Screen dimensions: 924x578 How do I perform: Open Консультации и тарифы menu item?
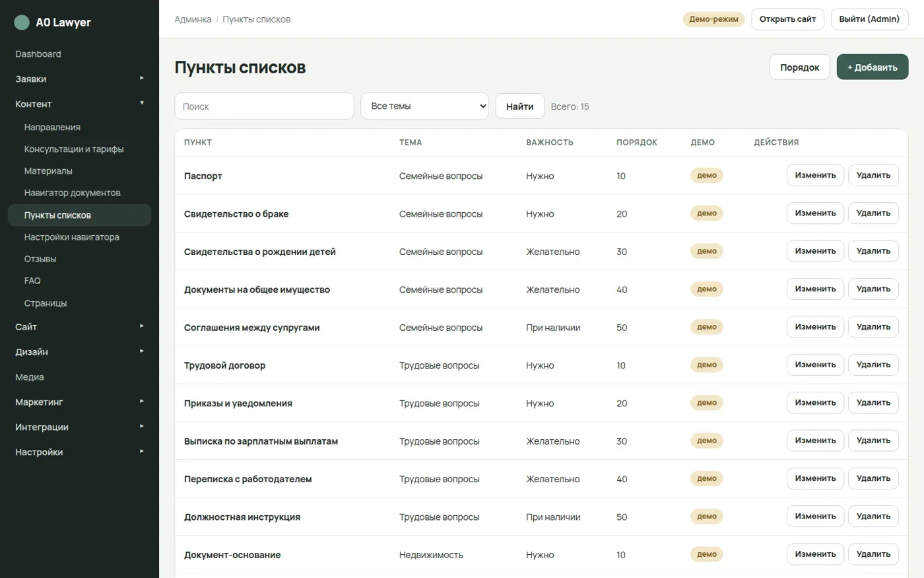(79, 149)
